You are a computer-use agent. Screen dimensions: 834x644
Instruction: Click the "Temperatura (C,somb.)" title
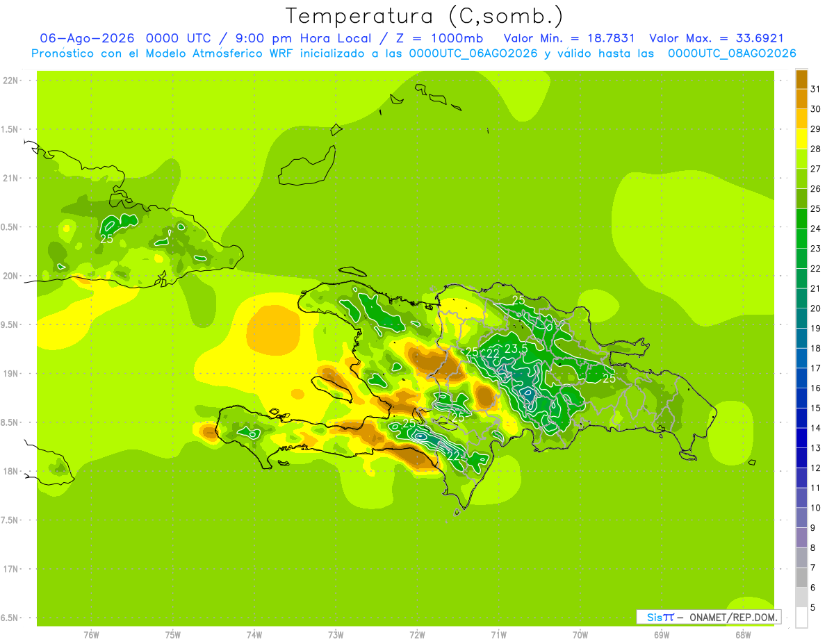(x=425, y=16)
